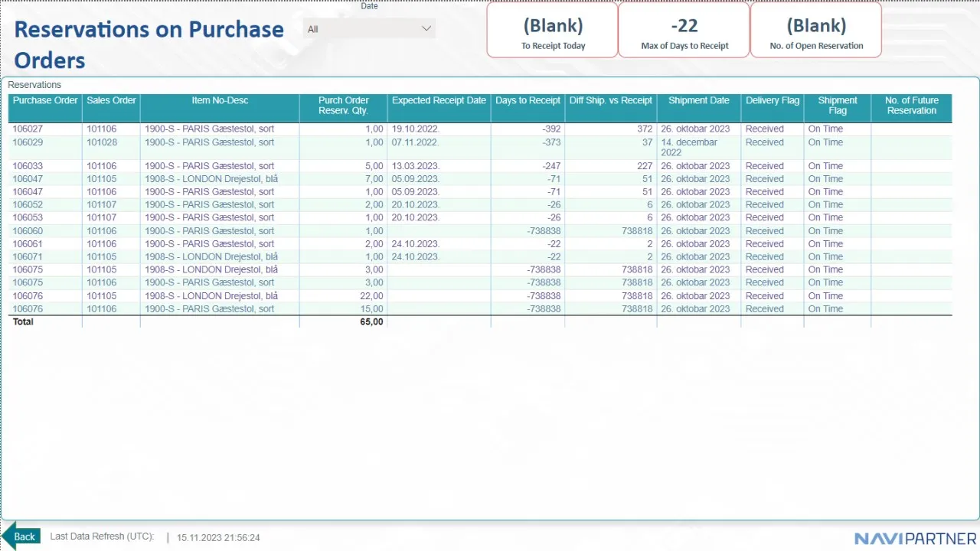
Task: Click On Time flag in order 106033 row
Action: click(825, 166)
